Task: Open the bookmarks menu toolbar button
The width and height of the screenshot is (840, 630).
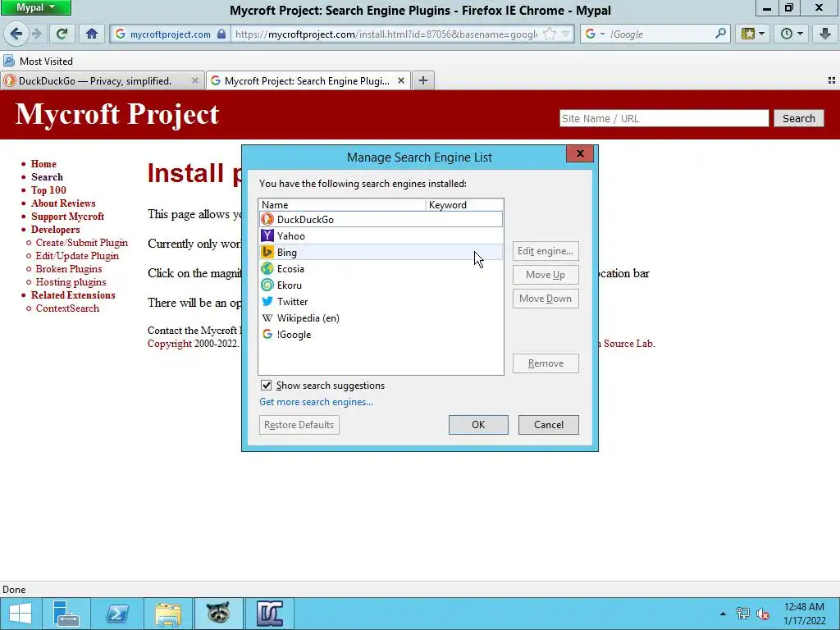Action: (753, 34)
